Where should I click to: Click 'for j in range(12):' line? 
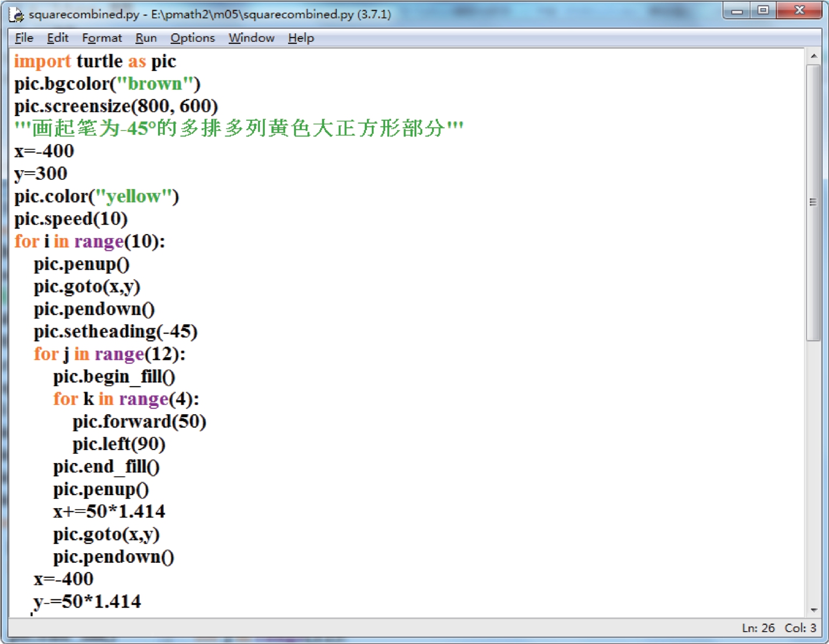(110, 354)
